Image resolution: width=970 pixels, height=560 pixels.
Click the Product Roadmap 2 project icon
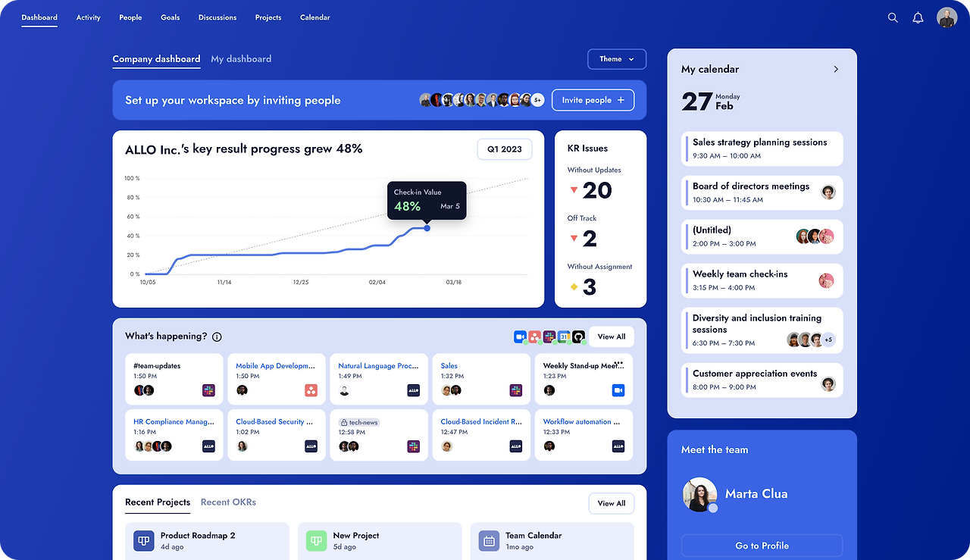(x=143, y=541)
